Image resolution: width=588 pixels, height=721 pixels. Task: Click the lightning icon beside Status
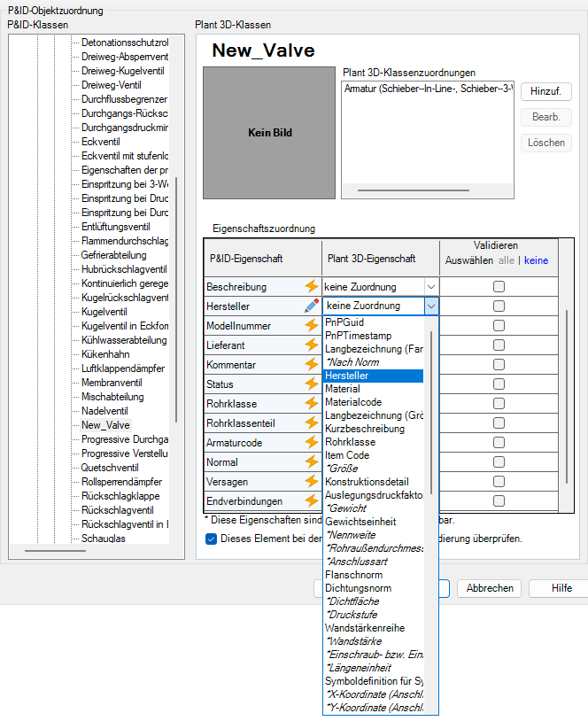[x=311, y=384]
